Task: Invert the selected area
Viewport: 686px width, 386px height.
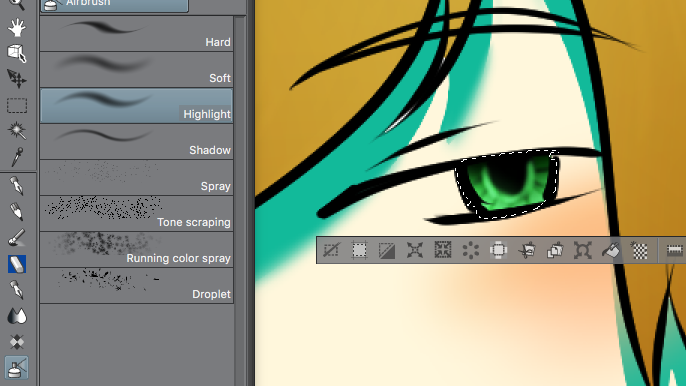Action: [x=387, y=250]
